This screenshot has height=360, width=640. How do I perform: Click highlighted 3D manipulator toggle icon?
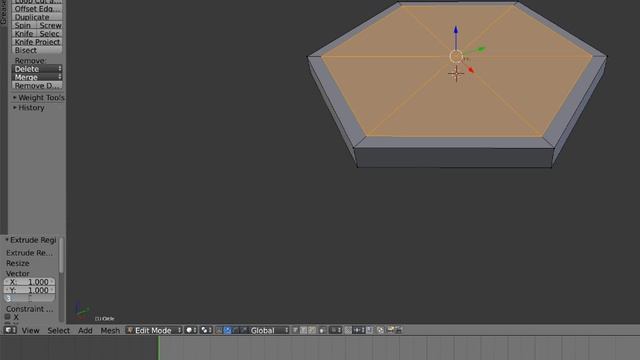(x=227, y=330)
